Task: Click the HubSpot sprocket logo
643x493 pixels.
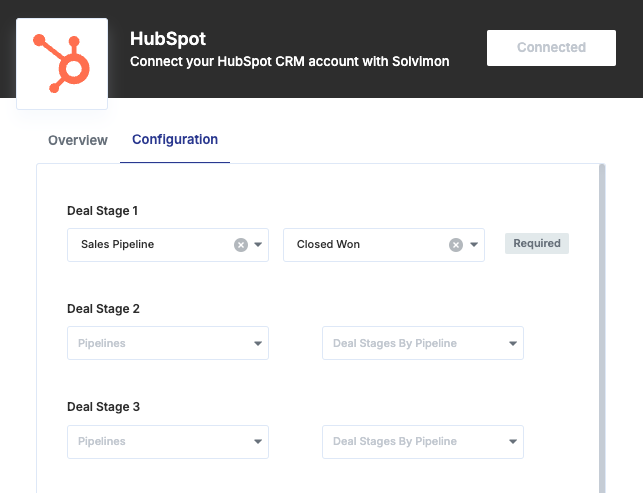Action: pos(62,64)
